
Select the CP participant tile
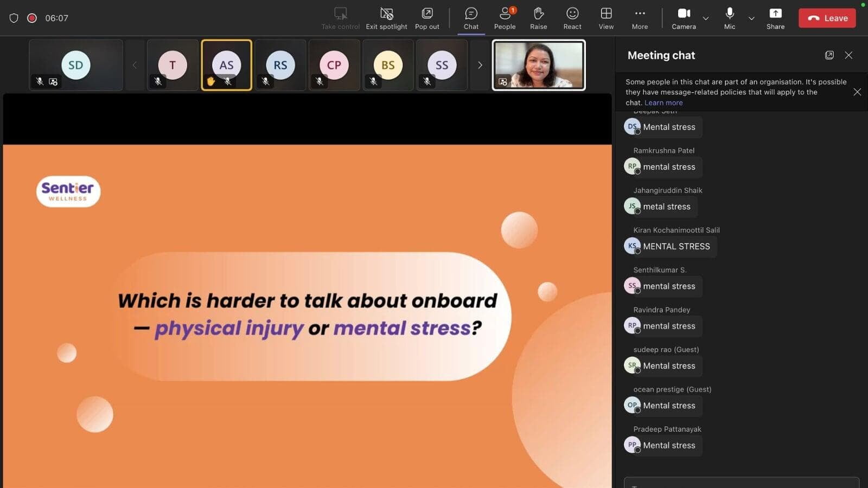334,65
